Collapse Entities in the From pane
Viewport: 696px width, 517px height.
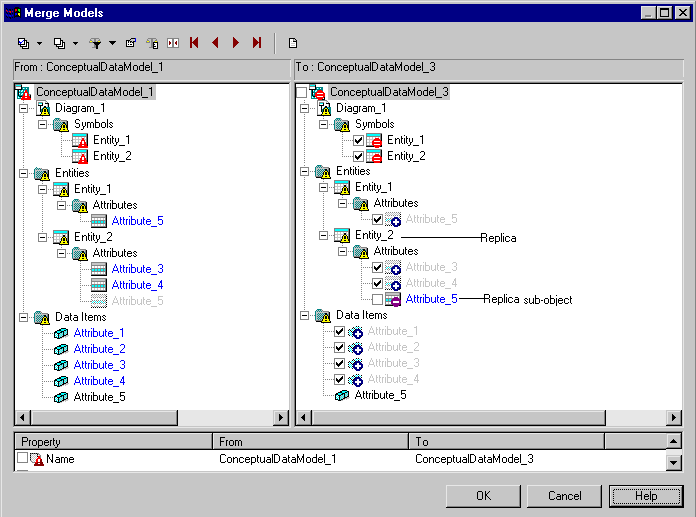click(x=24, y=173)
